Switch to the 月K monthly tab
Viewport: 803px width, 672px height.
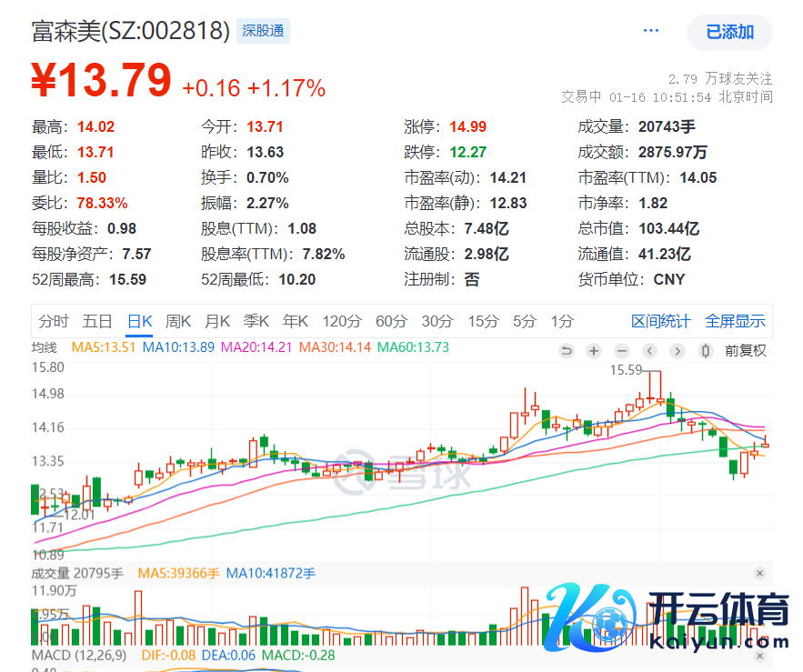[217, 321]
